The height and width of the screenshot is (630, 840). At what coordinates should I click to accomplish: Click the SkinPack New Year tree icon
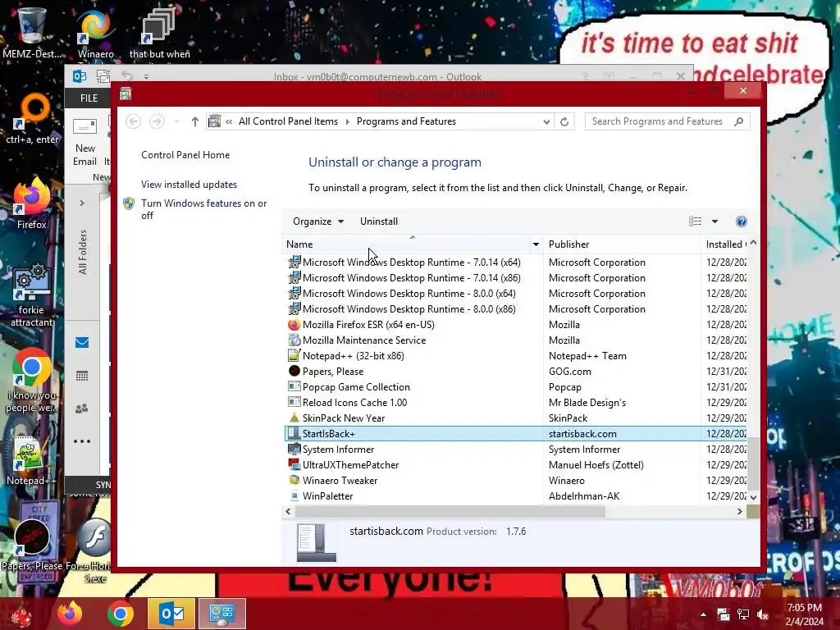(x=294, y=418)
